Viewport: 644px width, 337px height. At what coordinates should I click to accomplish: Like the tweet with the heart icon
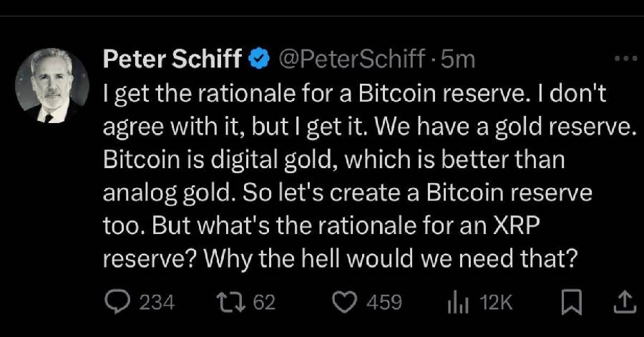pos(344,303)
